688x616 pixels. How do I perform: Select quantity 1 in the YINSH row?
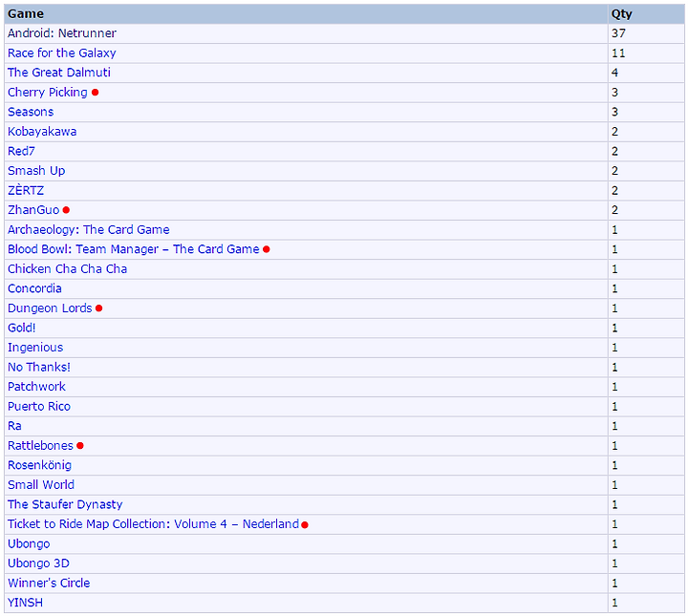(x=614, y=603)
